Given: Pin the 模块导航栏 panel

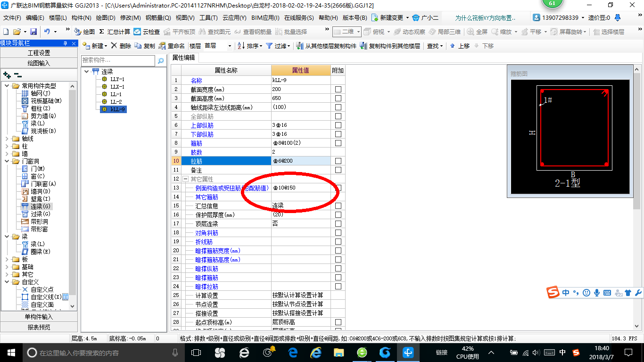Looking at the screenshot, I should (x=66, y=43).
